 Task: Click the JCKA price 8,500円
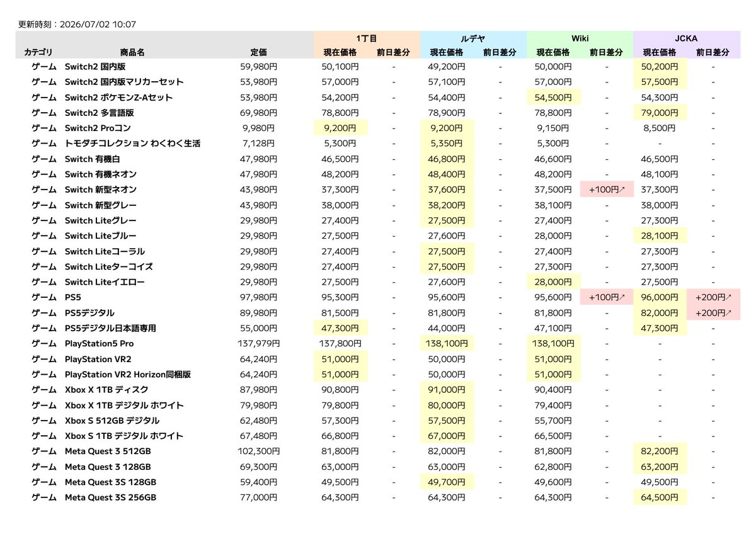660,128
